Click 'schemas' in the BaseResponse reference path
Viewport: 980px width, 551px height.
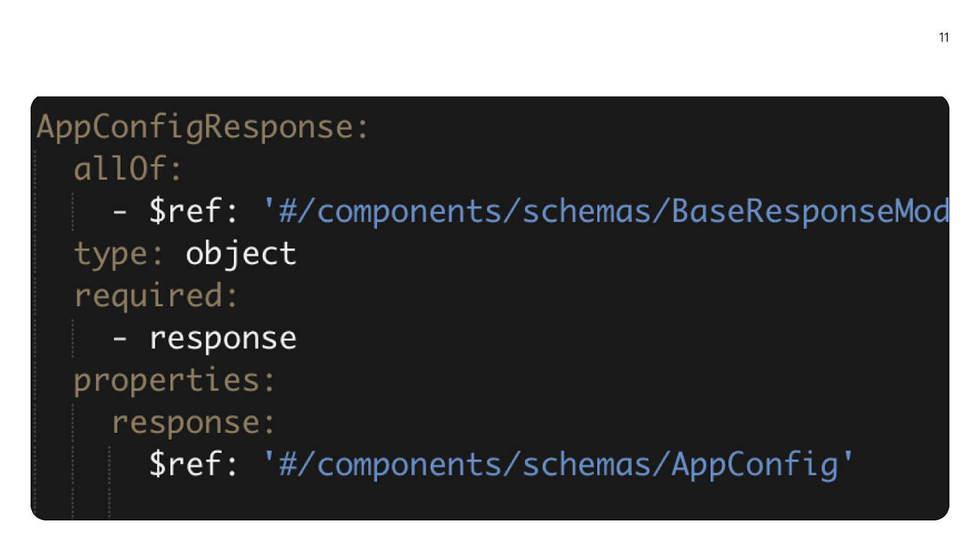[x=586, y=211]
